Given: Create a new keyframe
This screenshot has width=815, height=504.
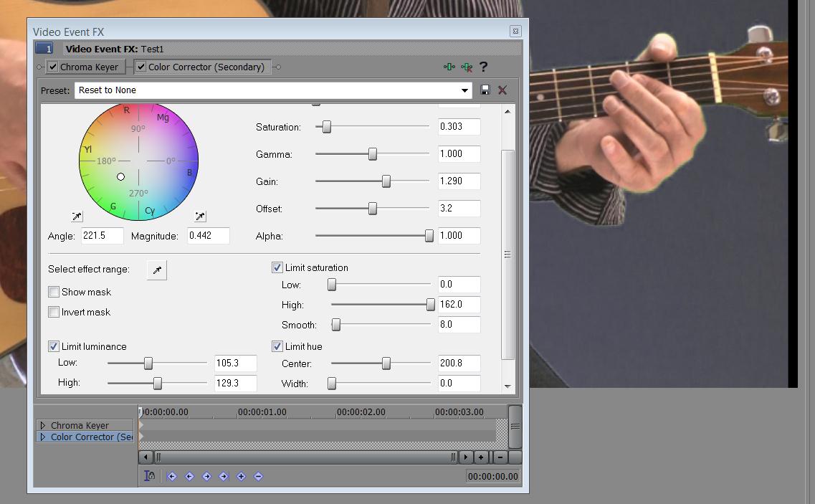Looking at the screenshot, I should click(241, 477).
